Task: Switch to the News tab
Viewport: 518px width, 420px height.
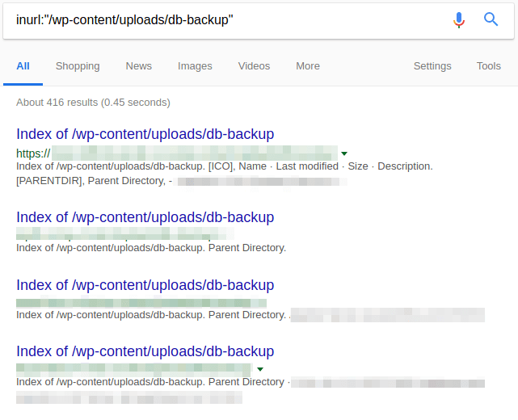Action: pos(139,66)
